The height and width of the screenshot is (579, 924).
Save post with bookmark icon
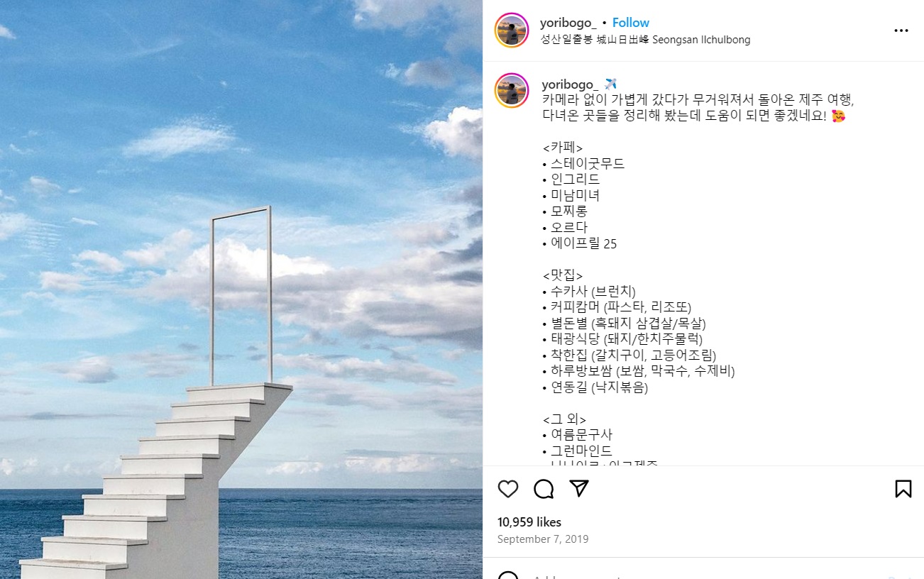point(903,489)
